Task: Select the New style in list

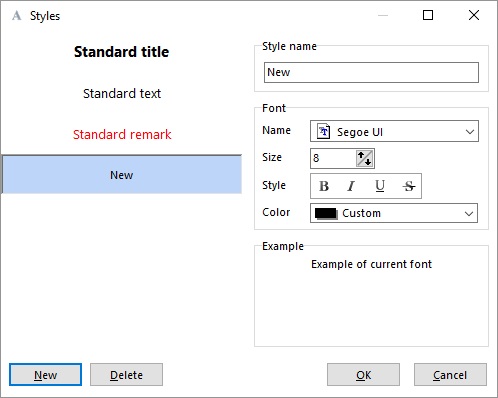Action: (121, 175)
